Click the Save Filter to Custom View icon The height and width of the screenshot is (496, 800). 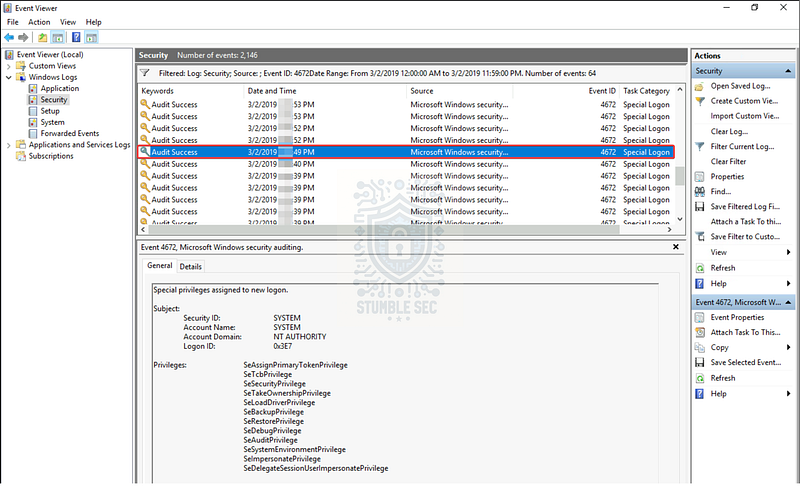point(699,237)
